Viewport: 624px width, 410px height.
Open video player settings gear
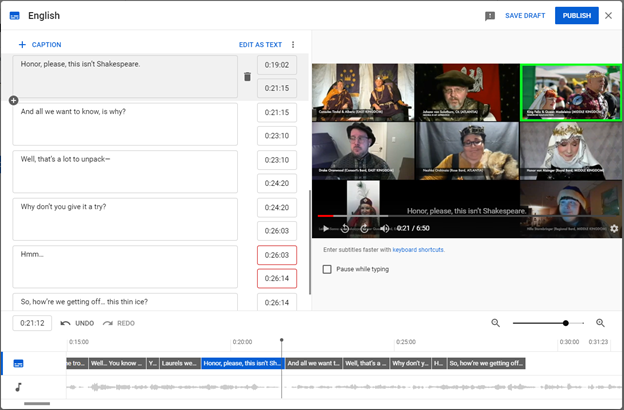click(614, 229)
